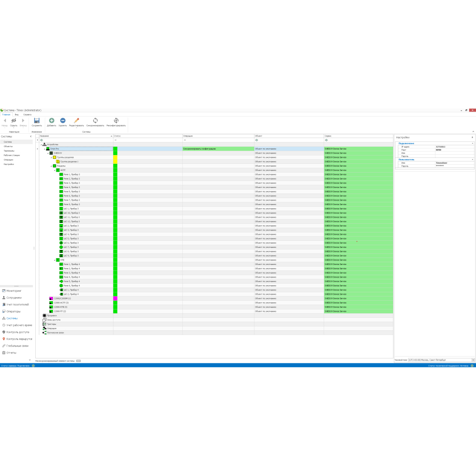Click the magenta status cell of С2000/С2000М
Image resolution: width=476 pixels, height=476 pixels.
(115, 298)
